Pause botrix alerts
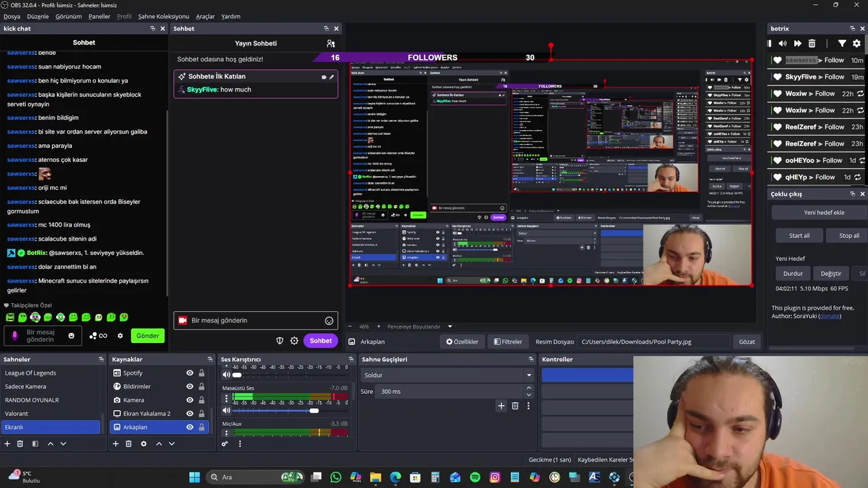 click(770, 43)
